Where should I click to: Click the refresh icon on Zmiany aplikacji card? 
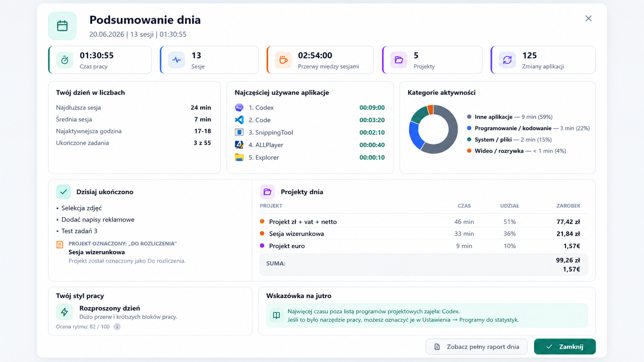click(x=507, y=60)
